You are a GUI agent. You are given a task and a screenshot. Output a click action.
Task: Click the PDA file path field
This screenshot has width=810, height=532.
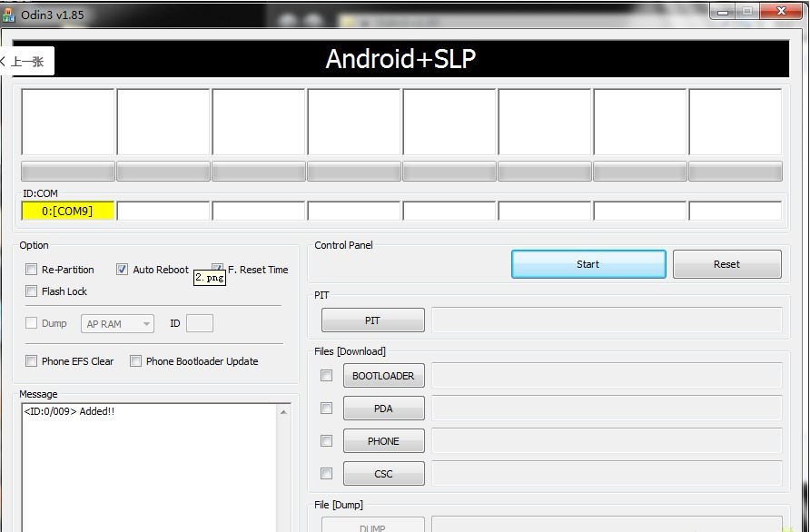point(607,408)
